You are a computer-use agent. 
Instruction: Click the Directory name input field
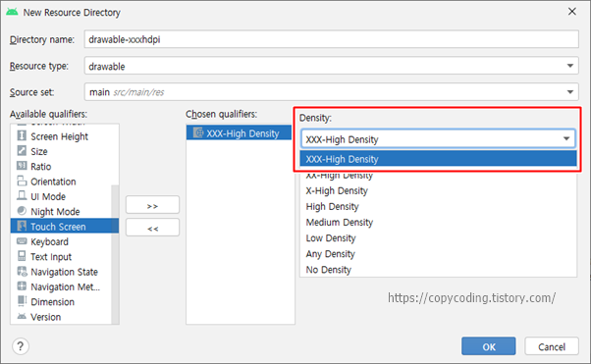[331, 39]
